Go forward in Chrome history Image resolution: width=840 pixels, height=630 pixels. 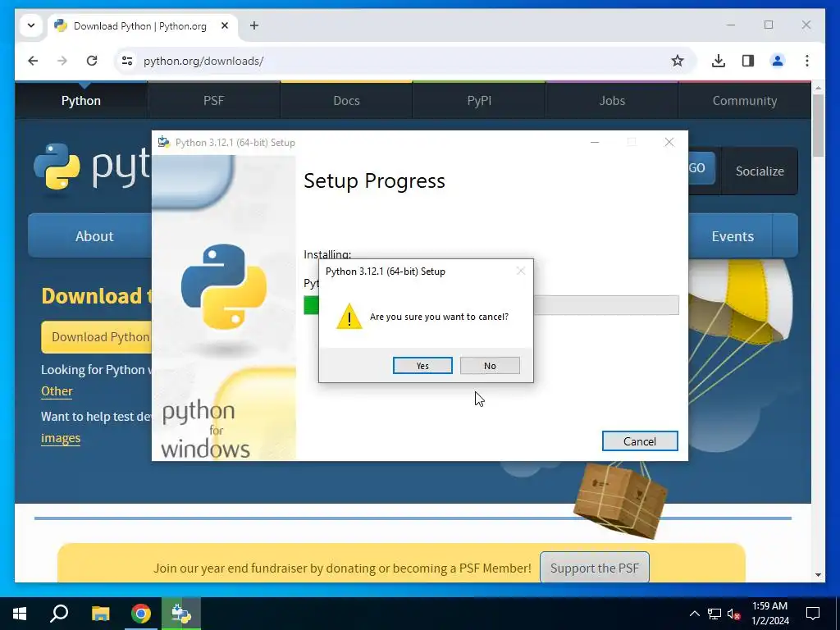pos(62,61)
